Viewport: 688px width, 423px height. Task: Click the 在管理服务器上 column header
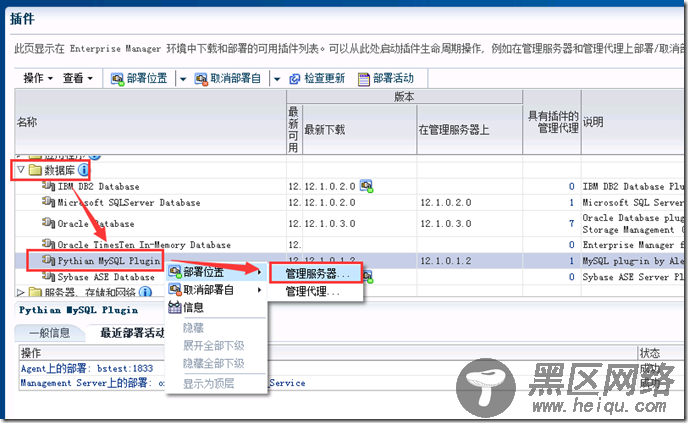click(x=469, y=129)
